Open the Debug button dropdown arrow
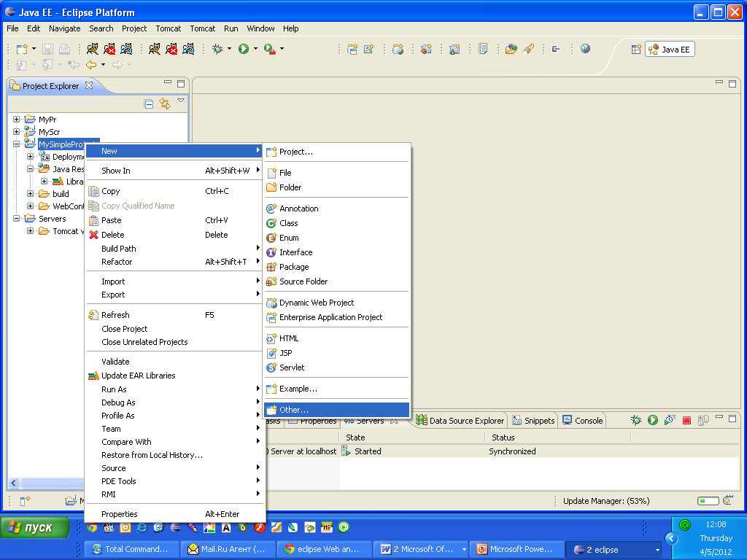 pos(230,49)
